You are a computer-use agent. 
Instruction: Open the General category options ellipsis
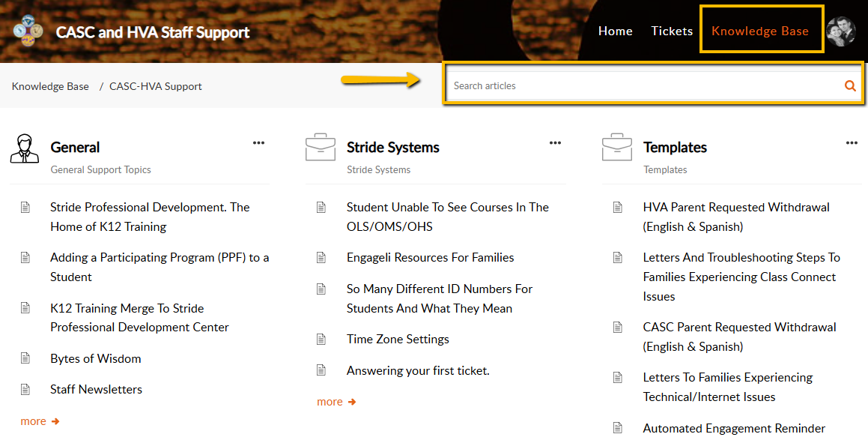(x=258, y=143)
